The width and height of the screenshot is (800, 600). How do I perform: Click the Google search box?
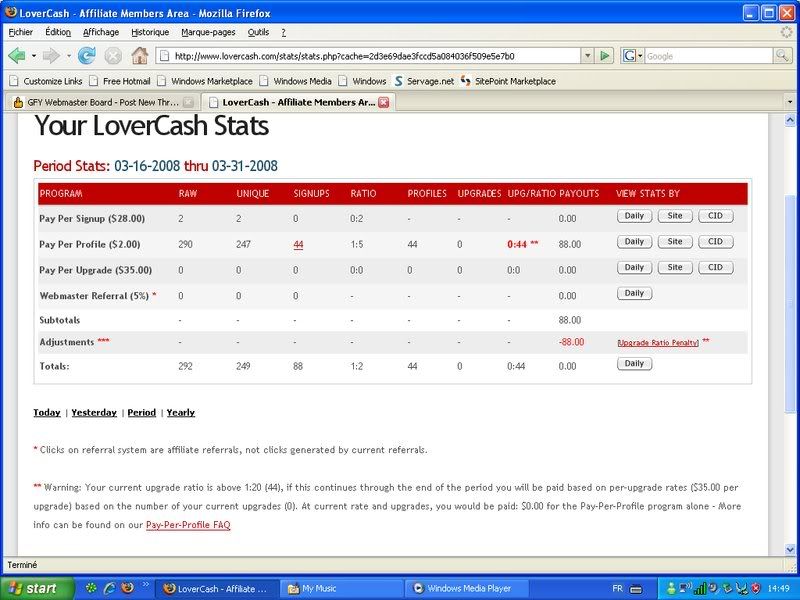(709, 56)
